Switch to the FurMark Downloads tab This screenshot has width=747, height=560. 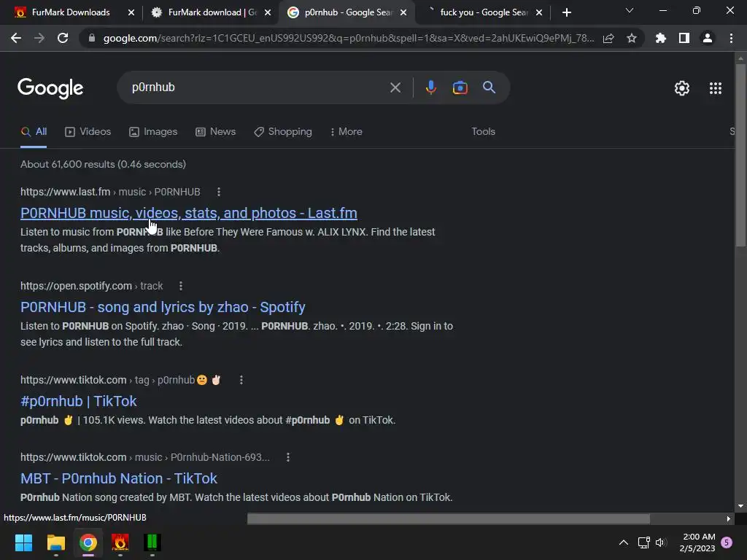(x=71, y=12)
